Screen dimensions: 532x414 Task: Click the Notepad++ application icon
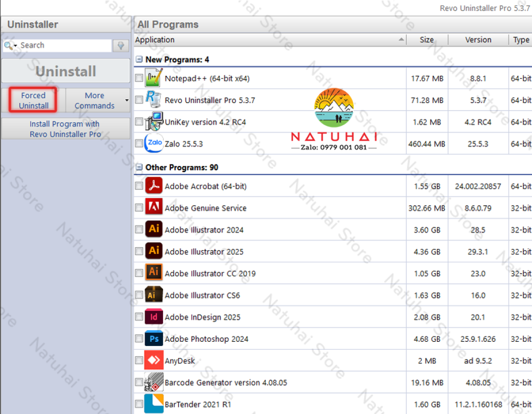[x=154, y=78]
